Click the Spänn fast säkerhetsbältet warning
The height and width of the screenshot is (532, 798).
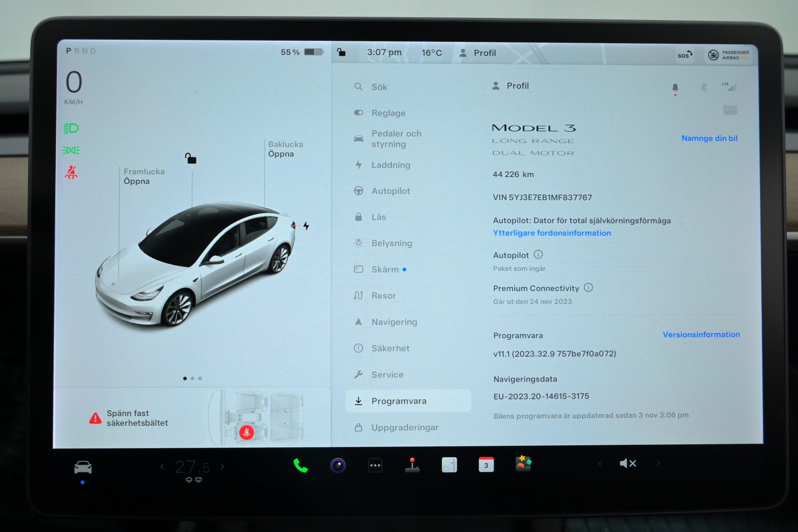(x=129, y=418)
